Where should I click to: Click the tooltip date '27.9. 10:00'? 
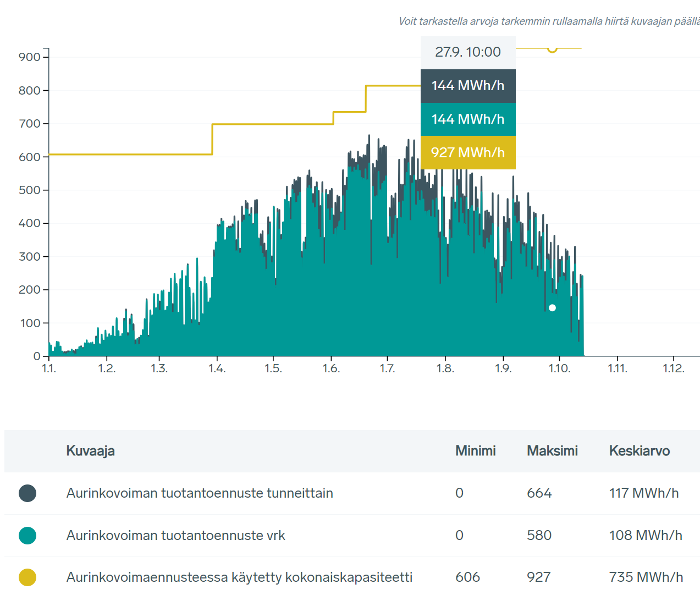[x=468, y=52]
